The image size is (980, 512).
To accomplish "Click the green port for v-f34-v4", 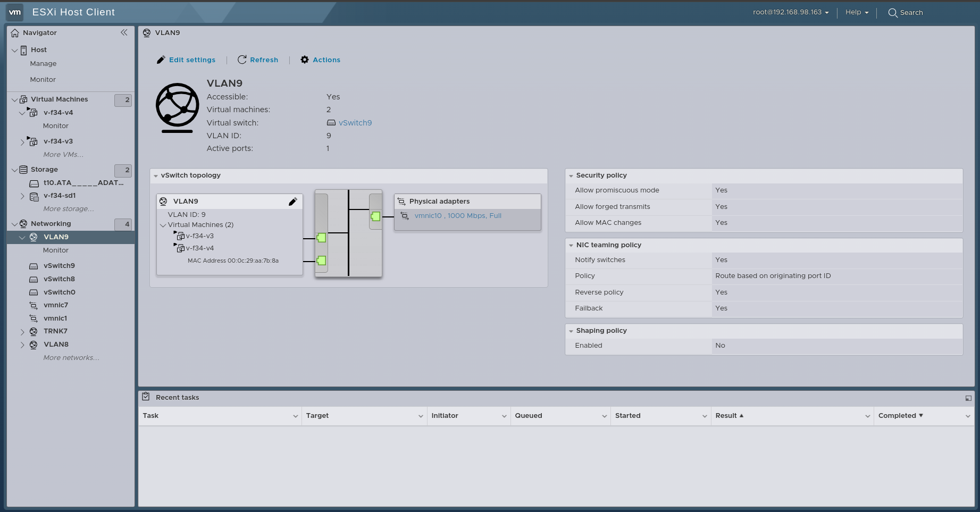I will point(321,261).
